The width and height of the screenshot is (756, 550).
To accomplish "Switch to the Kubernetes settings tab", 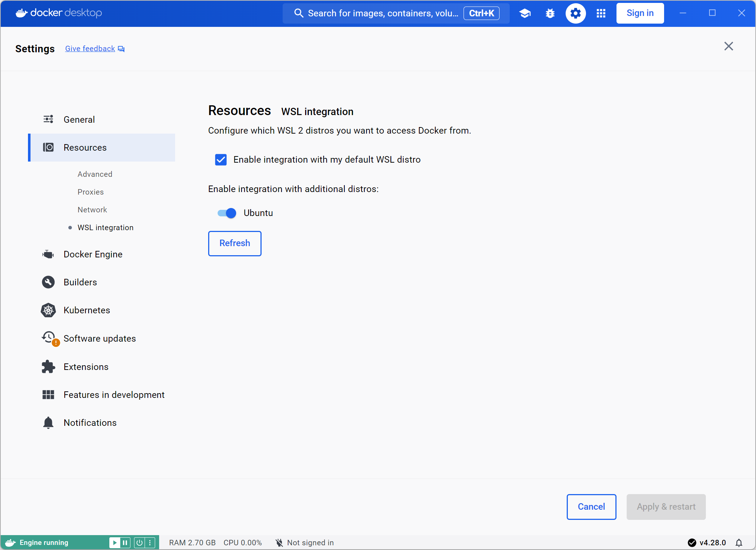I will (87, 310).
